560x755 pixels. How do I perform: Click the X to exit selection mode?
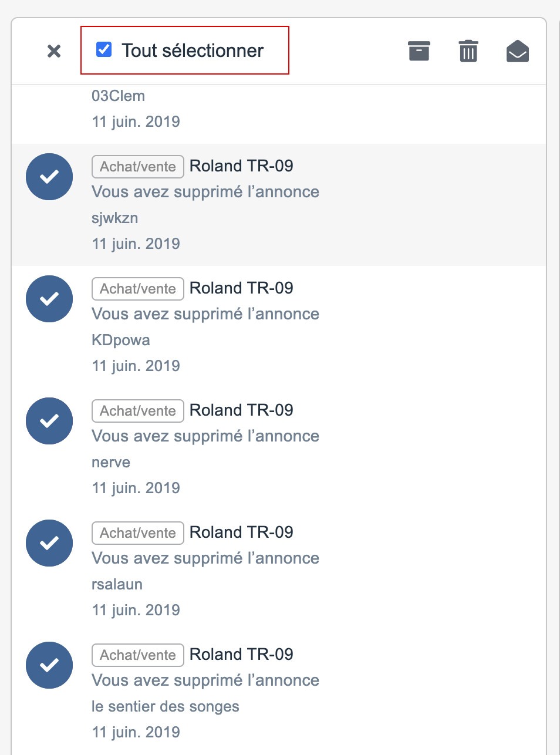[x=54, y=51]
